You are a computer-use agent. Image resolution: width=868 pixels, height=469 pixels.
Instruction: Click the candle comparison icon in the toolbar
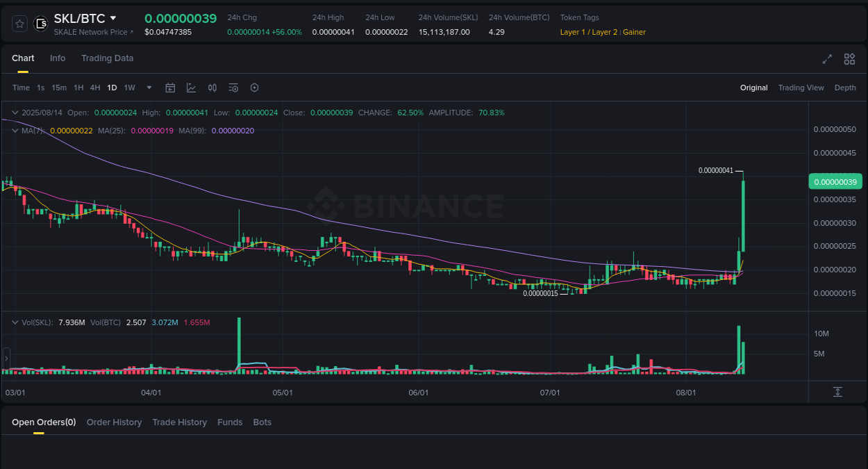pyautogui.click(x=212, y=88)
